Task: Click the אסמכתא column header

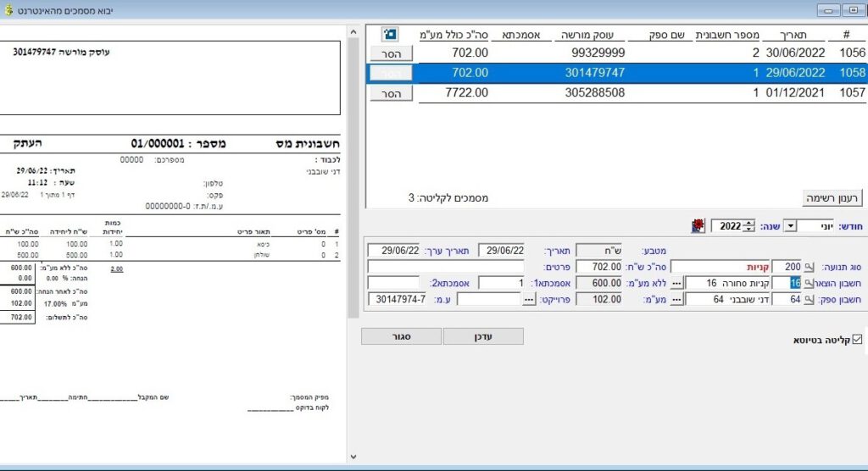Action: click(x=521, y=35)
